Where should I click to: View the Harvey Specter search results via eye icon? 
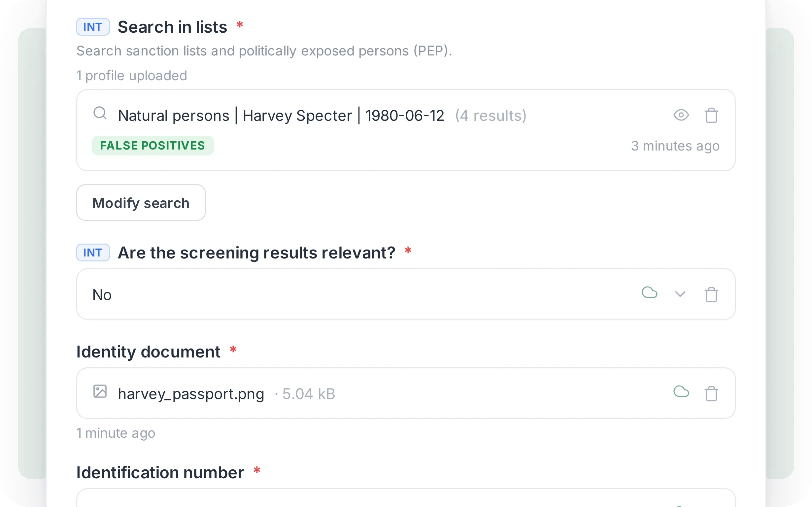pyautogui.click(x=681, y=115)
